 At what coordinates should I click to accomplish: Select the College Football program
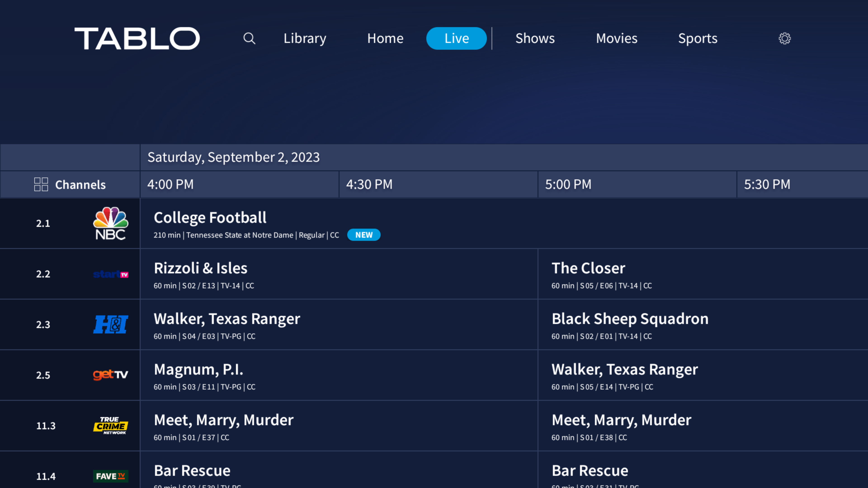coord(504,224)
